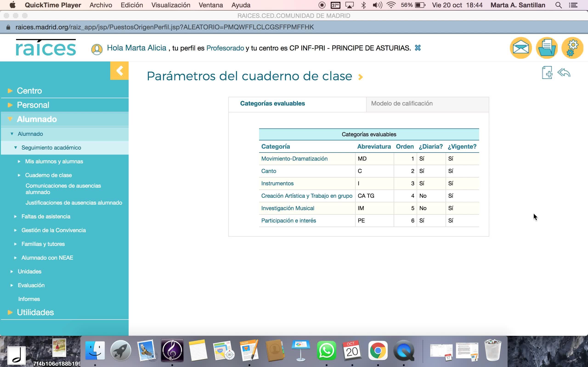The width and height of the screenshot is (588, 367).
Task: Switch to Modelo de calificación tab
Action: pos(402,103)
